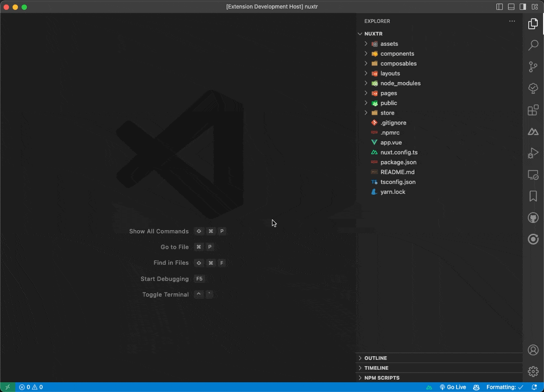The width and height of the screenshot is (544, 392).
Task: Open the Nuxtr mountain icon in activity bar
Action: click(x=533, y=132)
